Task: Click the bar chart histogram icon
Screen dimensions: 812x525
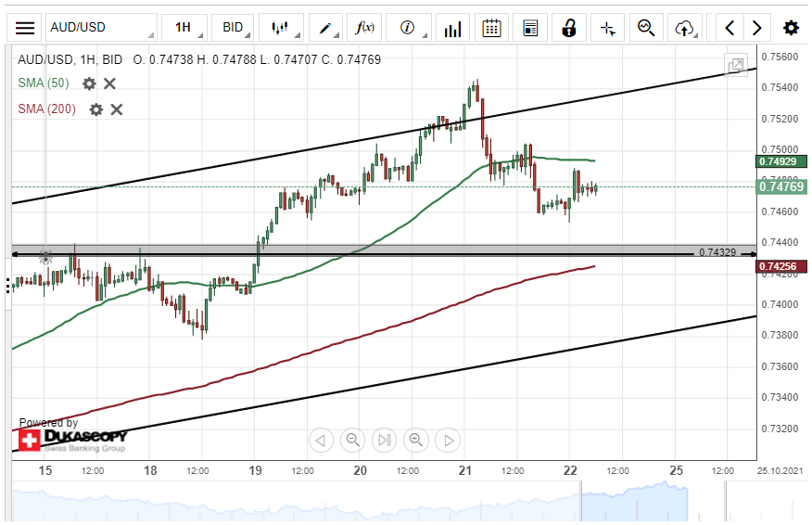Action: pyautogui.click(x=452, y=28)
